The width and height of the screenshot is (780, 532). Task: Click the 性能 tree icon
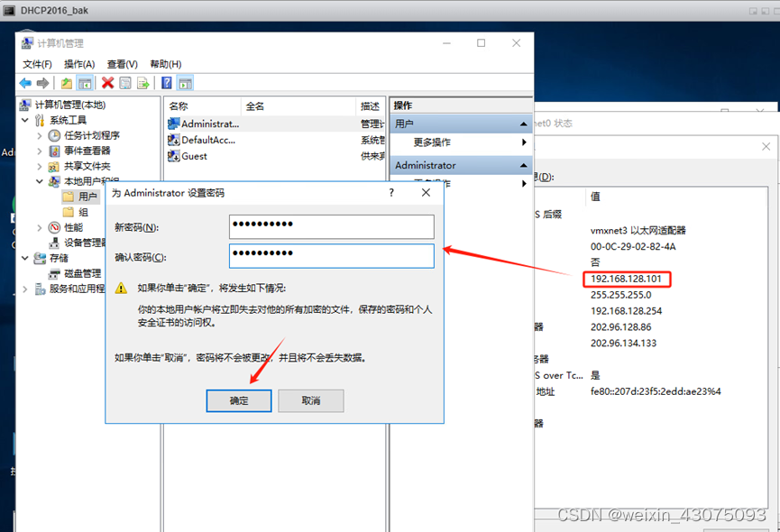pyautogui.click(x=54, y=228)
